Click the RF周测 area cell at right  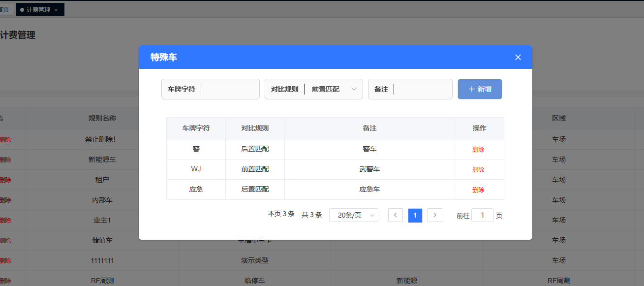click(559, 281)
